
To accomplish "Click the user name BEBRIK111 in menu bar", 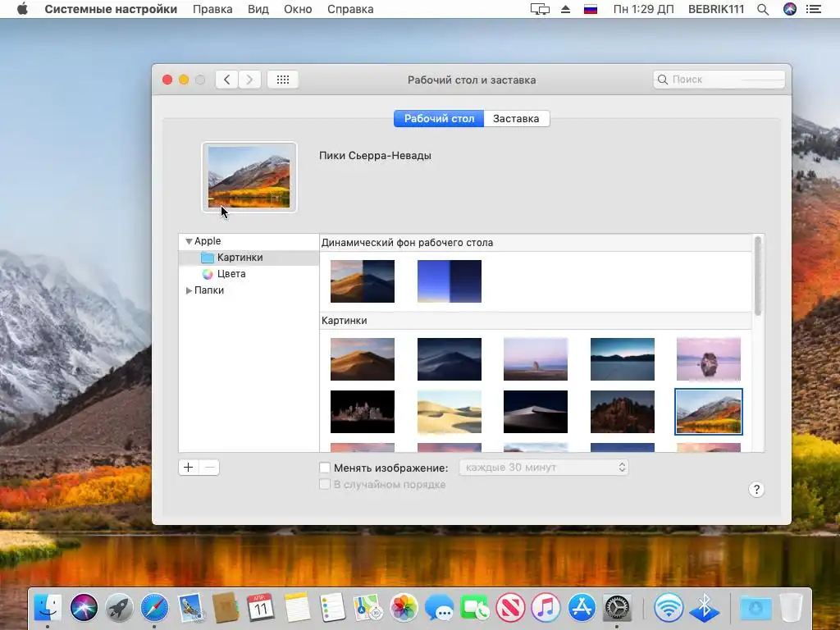I will (x=716, y=9).
